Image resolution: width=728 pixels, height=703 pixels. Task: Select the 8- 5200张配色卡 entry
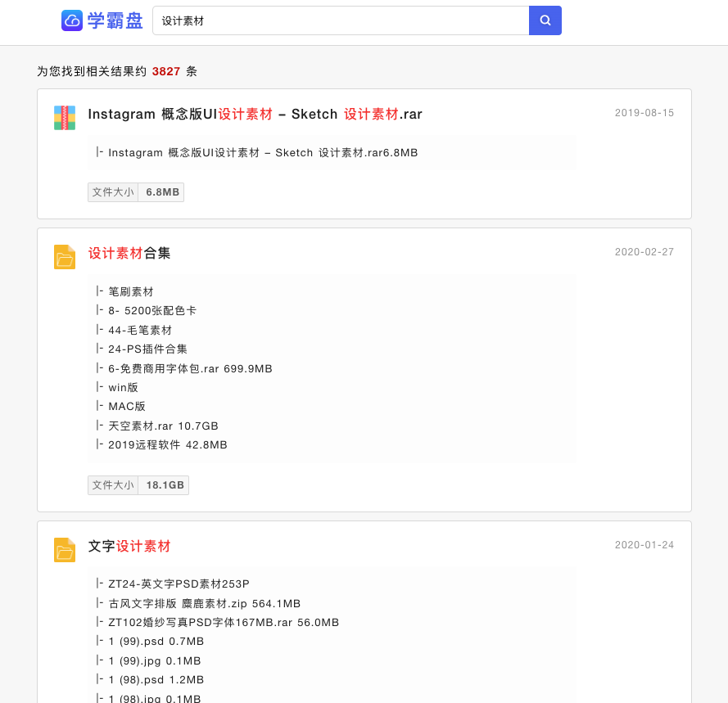pos(152,311)
